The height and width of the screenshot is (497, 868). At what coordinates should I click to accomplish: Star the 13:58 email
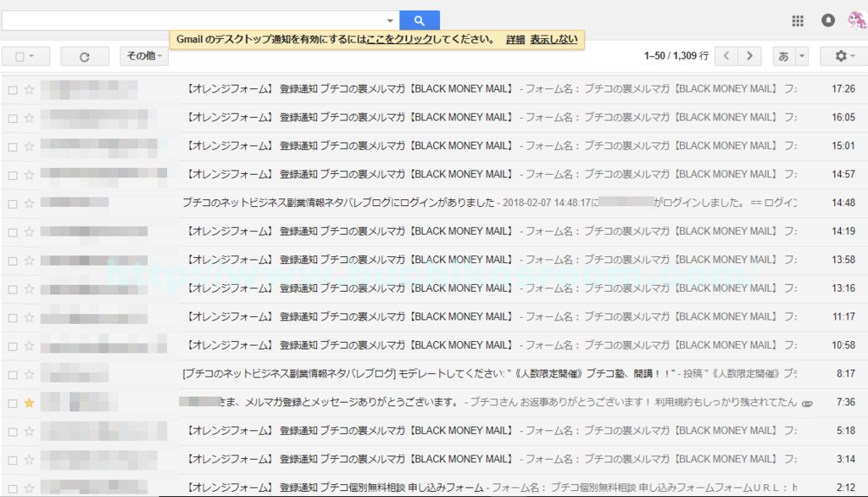30,260
